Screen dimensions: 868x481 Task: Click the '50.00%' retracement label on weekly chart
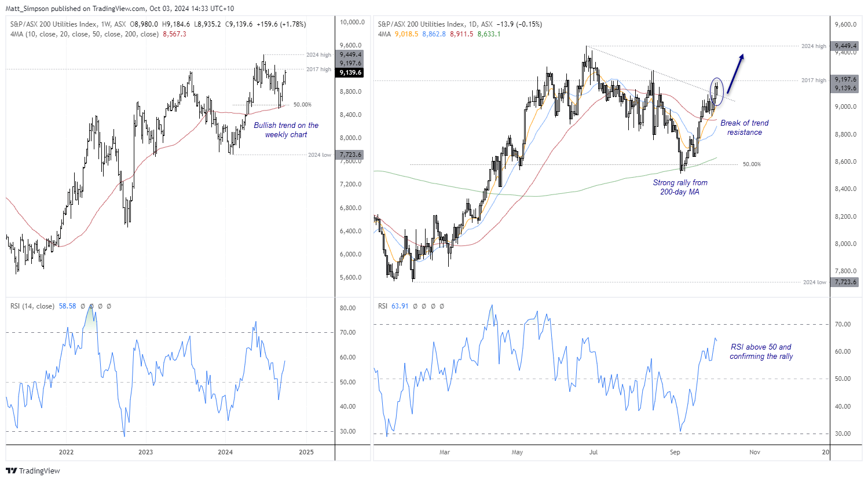302,105
